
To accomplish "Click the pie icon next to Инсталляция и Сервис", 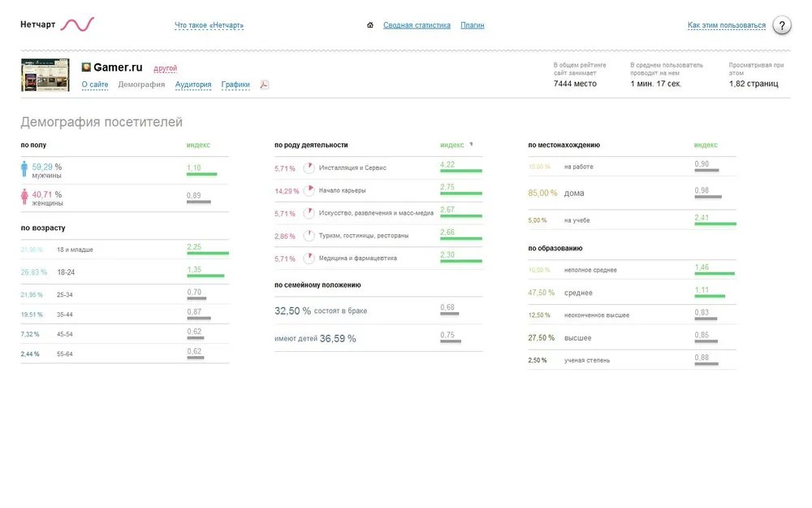I will (x=309, y=168).
